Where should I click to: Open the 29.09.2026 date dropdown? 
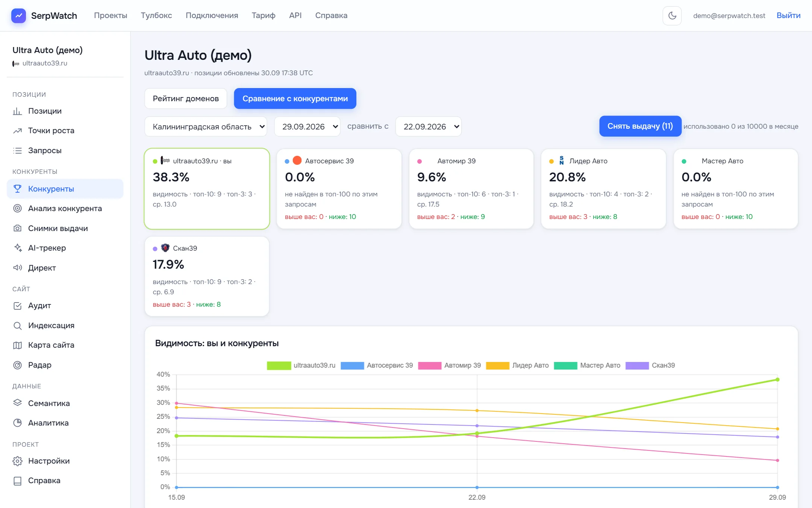(307, 126)
